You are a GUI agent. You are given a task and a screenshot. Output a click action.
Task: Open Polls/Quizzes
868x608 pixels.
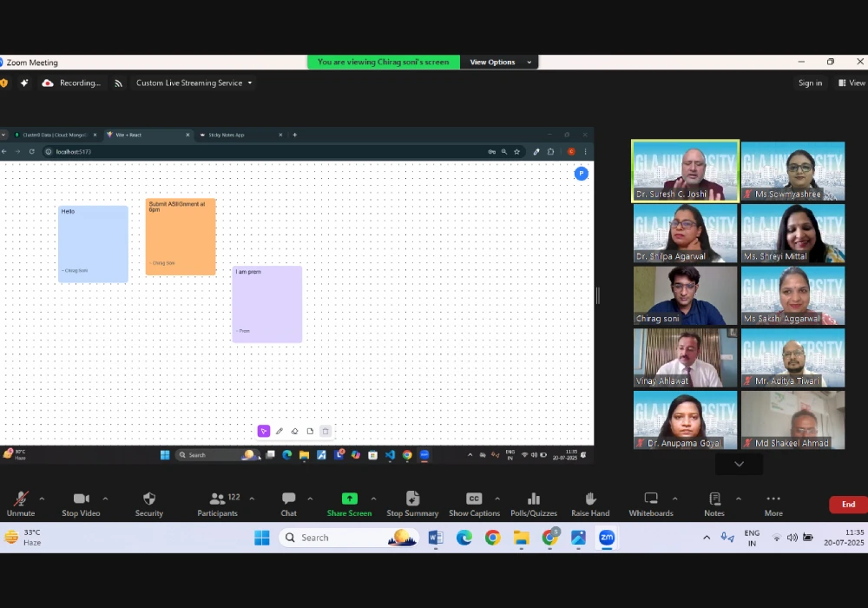coord(534,499)
